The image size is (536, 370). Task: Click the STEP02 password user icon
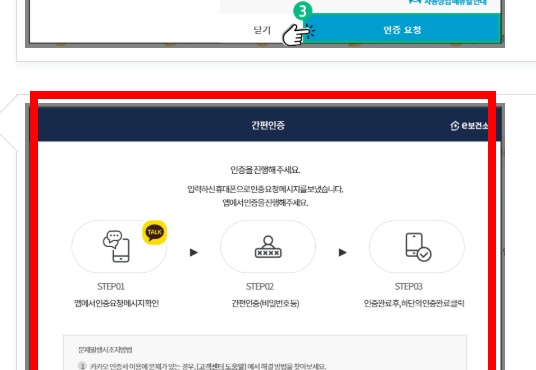(x=268, y=247)
